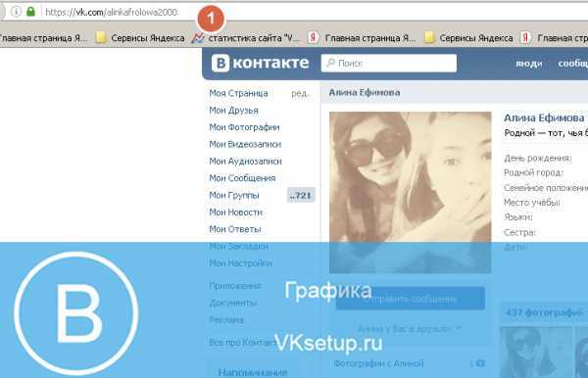Open Алина Ефимова's profile photo
Screen dimensions: 588x378
(410, 192)
